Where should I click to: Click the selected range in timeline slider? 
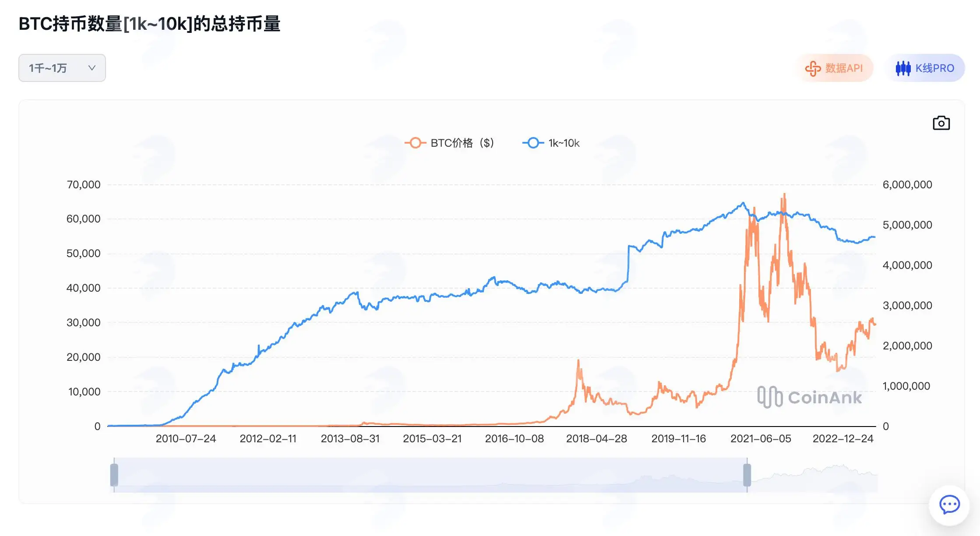point(430,475)
